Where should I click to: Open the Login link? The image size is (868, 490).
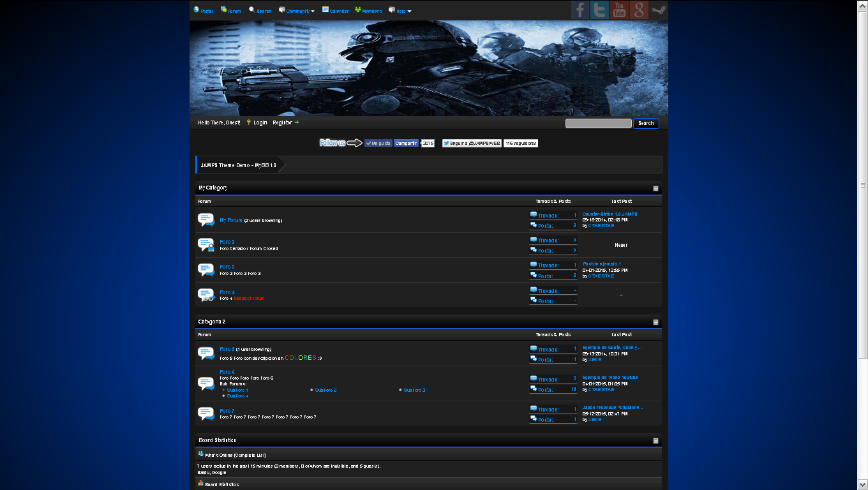[260, 122]
